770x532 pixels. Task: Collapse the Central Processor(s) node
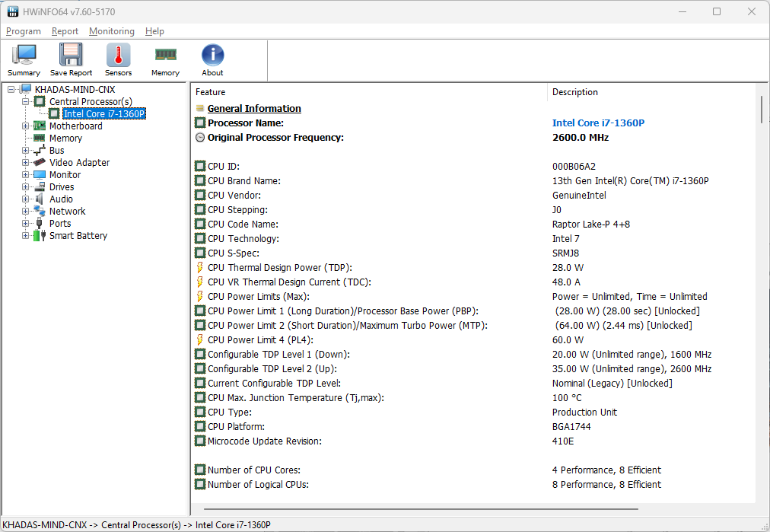[x=25, y=102]
